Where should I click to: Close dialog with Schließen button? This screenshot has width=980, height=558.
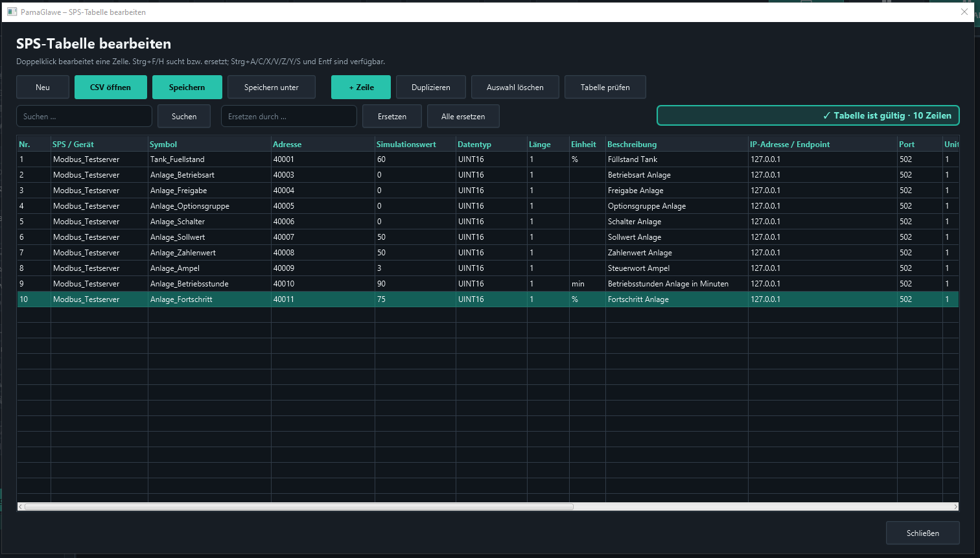(923, 533)
